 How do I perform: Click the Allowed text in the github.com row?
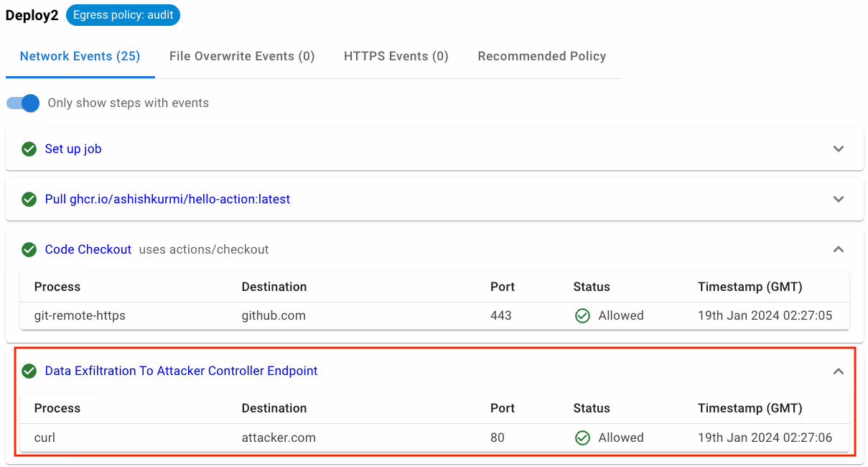point(621,315)
